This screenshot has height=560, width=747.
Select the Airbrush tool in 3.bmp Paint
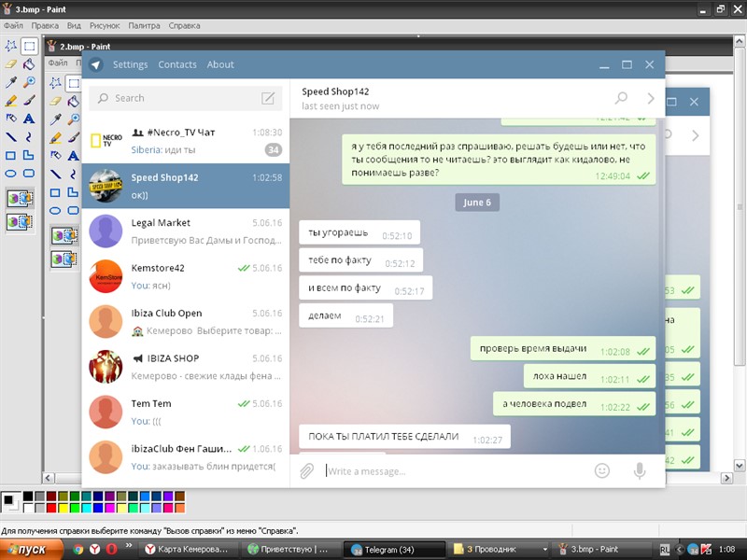click(10, 119)
